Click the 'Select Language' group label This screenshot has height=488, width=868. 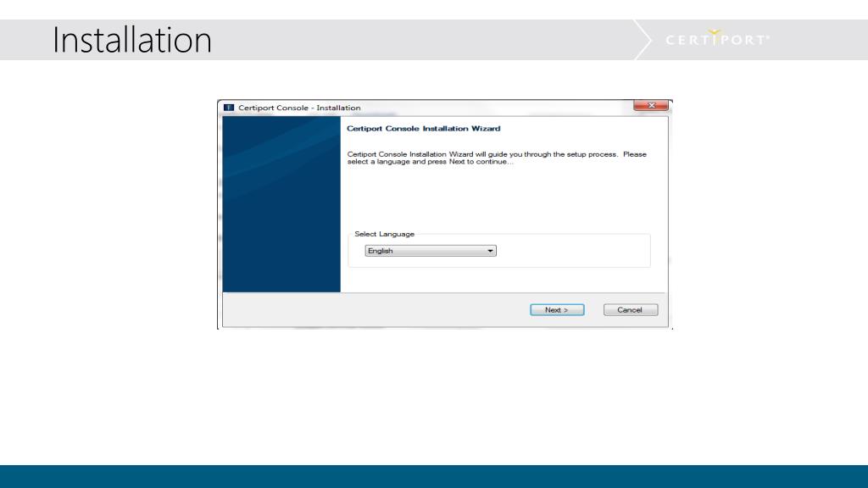[x=384, y=234]
